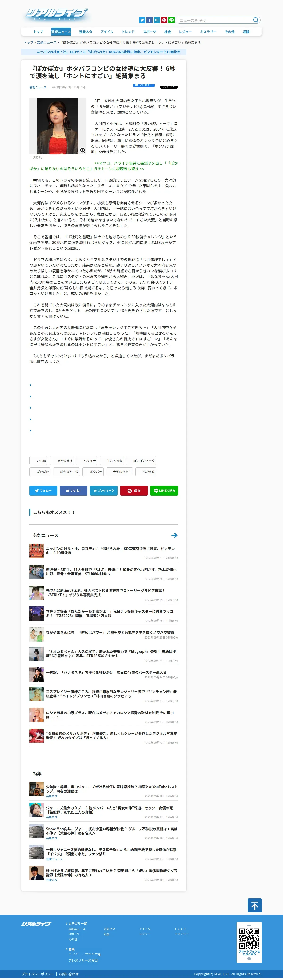283x980 pixels.
Task: Click the ハライチ tag
Action: (x=87, y=461)
